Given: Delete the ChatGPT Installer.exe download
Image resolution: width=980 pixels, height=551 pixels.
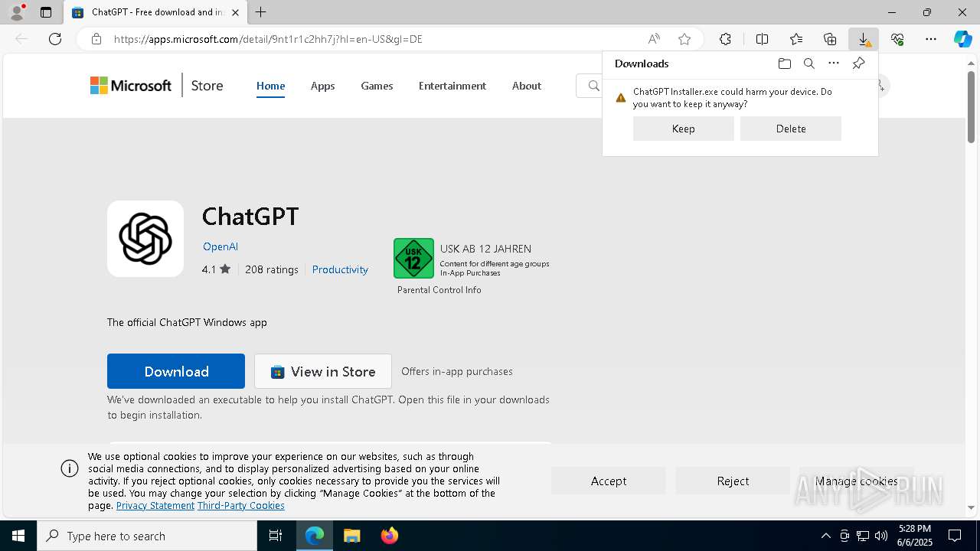Looking at the screenshot, I should click(x=791, y=129).
